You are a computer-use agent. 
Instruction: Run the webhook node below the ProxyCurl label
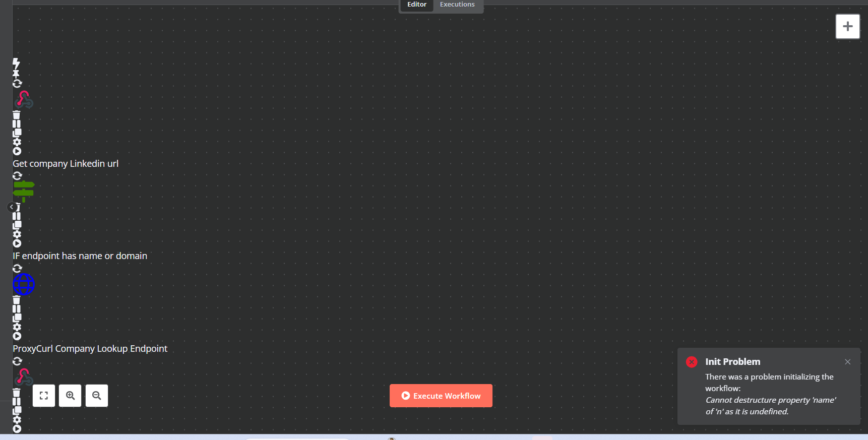(x=17, y=429)
